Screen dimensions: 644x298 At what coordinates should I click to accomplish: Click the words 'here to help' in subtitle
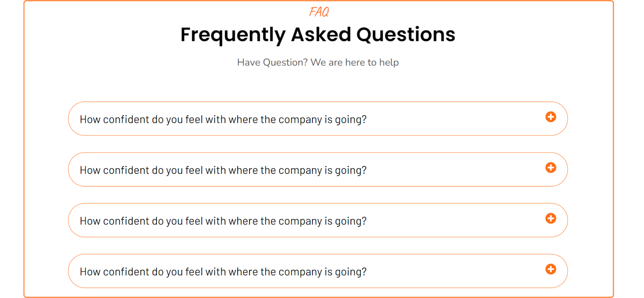pyautogui.click(x=372, y=62)
